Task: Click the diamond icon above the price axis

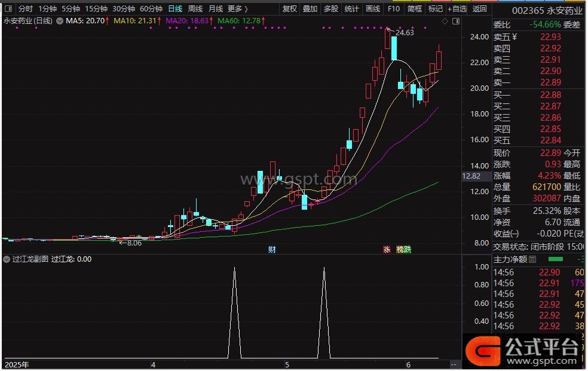Action: (x=445, y=22)
